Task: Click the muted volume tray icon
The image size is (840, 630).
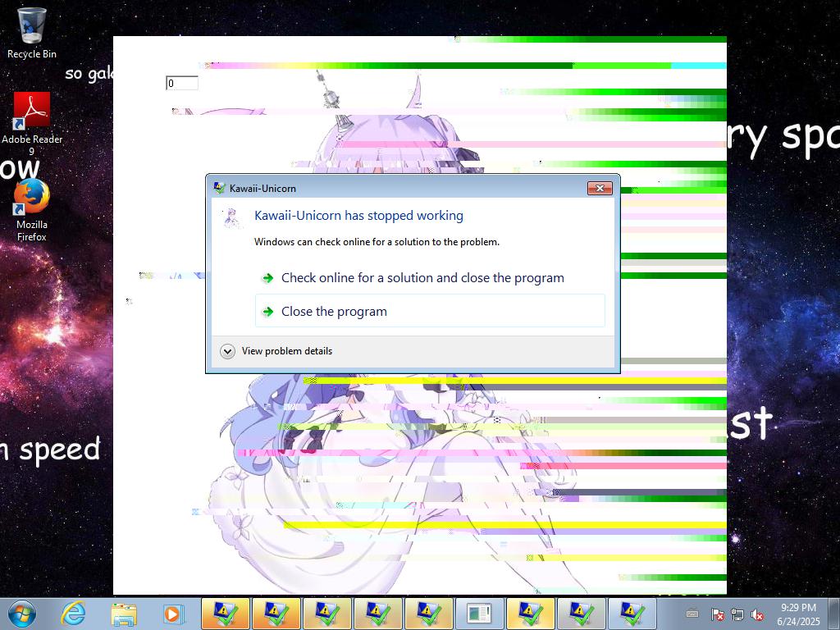Action: 757,614
